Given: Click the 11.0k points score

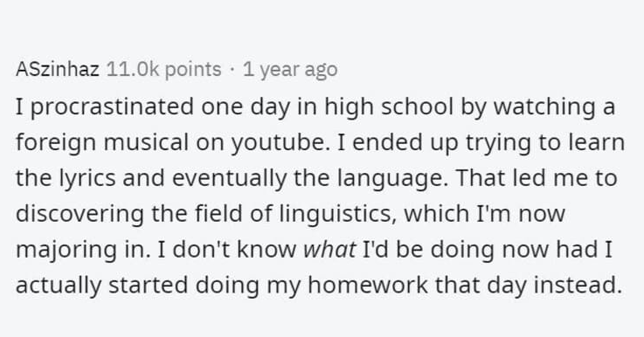Looking at the screenshot, I should click(x=164, y=69).
